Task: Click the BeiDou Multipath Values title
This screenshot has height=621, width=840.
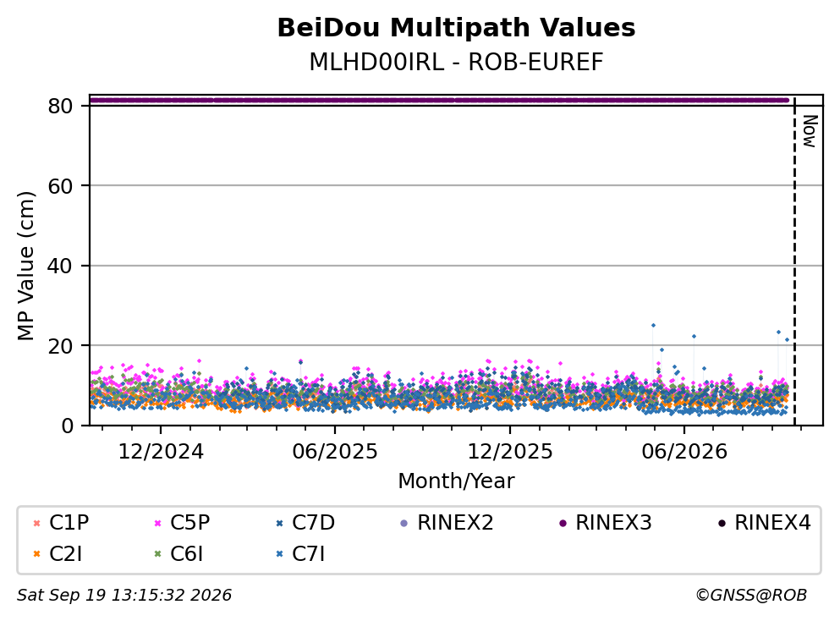Action: [x=456, y=28]
